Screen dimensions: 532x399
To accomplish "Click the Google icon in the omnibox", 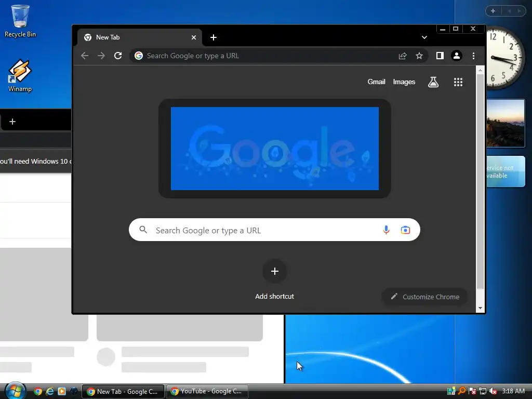I will (x=138, y=56).
